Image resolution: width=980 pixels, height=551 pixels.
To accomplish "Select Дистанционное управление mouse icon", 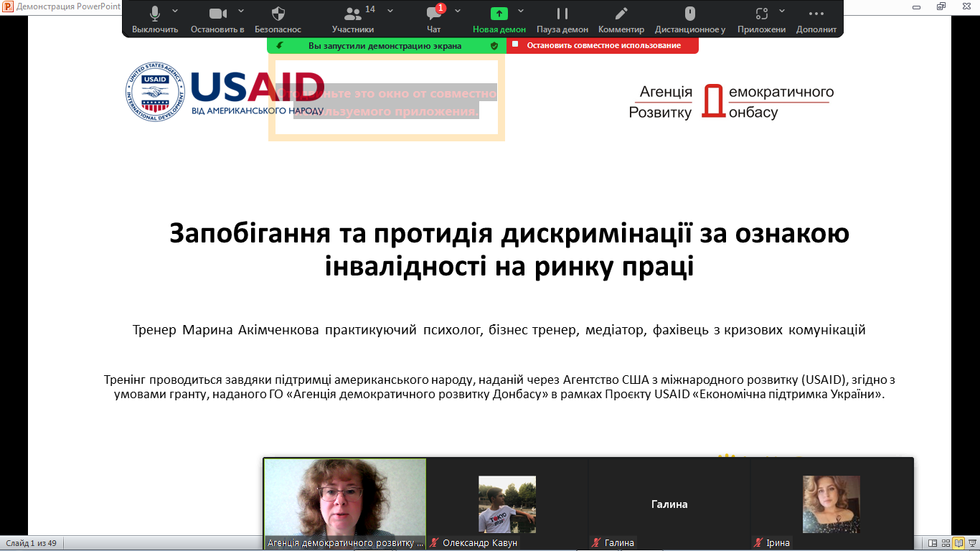I will [690, 19].
